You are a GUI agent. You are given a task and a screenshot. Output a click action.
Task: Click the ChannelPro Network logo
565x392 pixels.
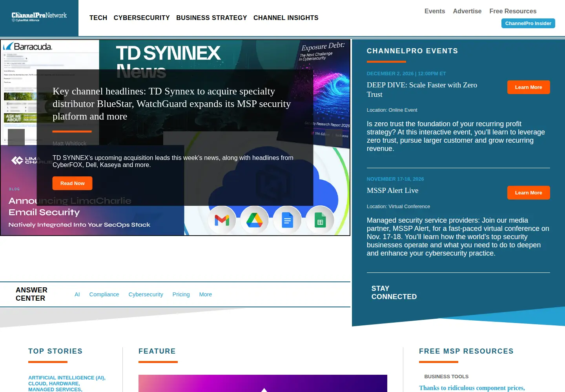tap(39, 17)
